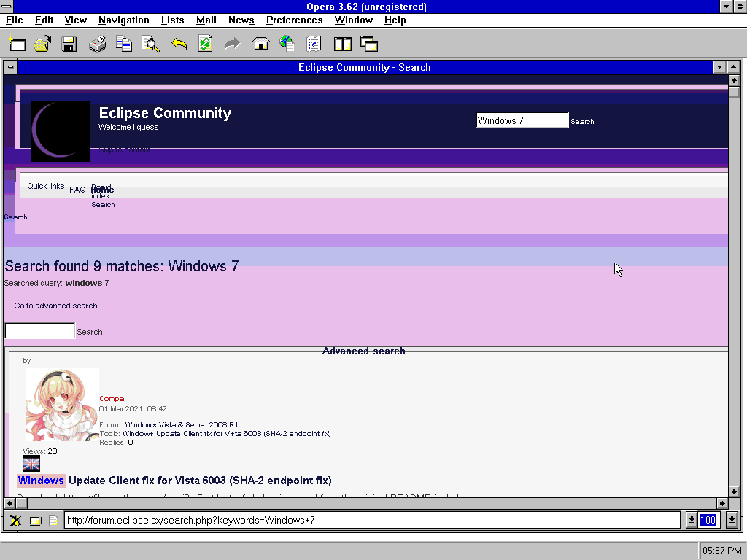The width and height of the screenshot is (747, 560).
Task: Select the Back navigation arrow icon
Action: 179,44
